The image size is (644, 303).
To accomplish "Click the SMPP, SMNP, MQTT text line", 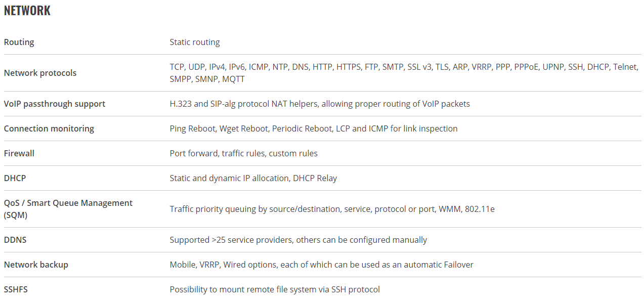I will (x=207, y=79).
